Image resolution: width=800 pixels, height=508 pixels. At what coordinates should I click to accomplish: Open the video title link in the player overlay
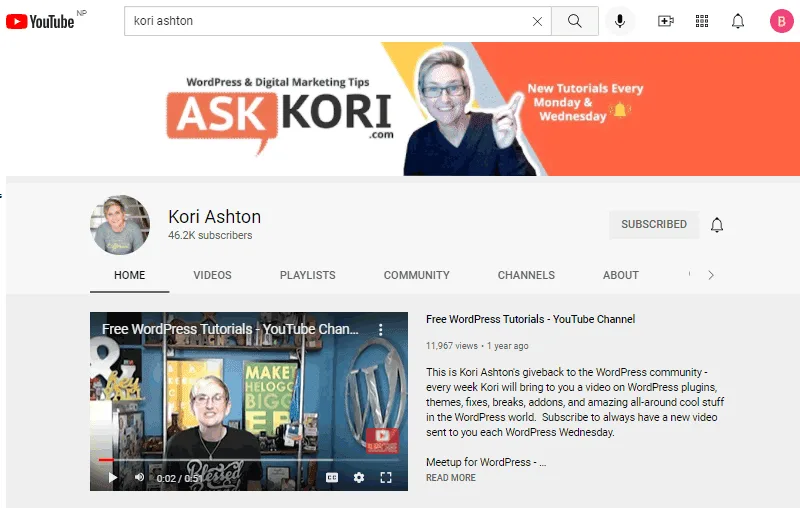click(230, 329)
